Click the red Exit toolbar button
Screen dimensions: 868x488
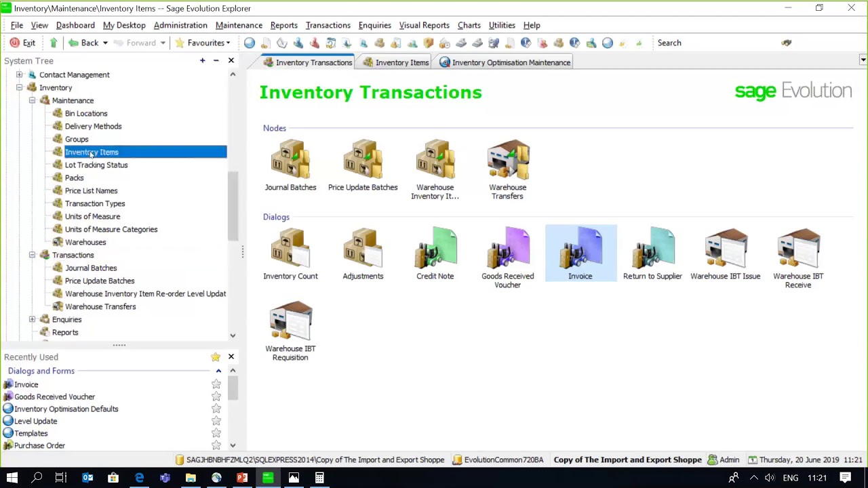[22, 43]
